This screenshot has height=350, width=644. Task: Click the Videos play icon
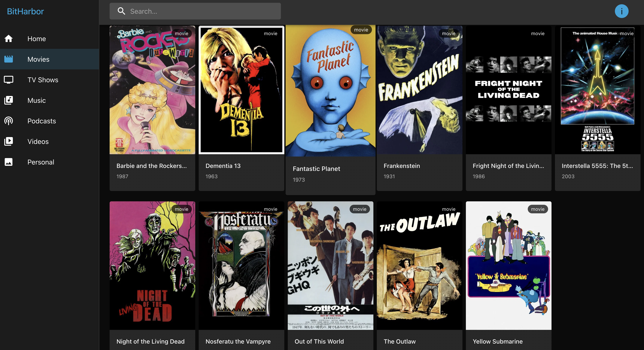pos(9,141)
